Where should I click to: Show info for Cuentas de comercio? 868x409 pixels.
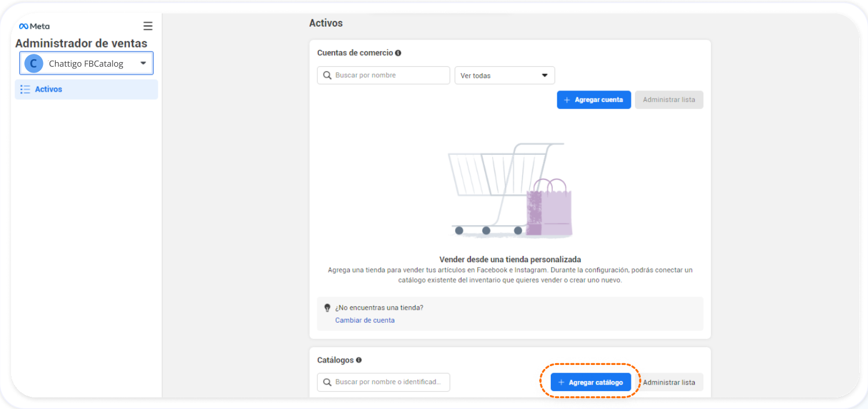tap(398, 53)
